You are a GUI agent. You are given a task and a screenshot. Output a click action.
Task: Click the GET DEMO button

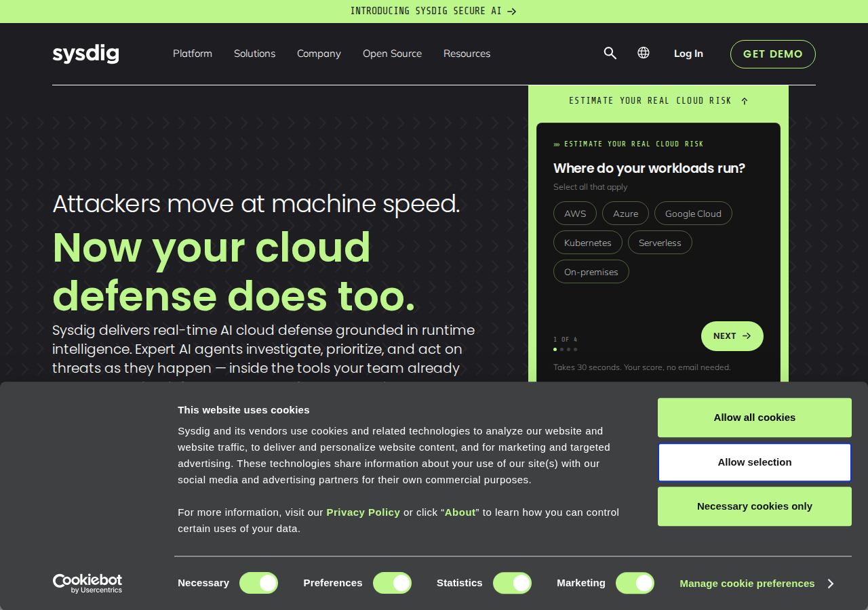point(773,54)
